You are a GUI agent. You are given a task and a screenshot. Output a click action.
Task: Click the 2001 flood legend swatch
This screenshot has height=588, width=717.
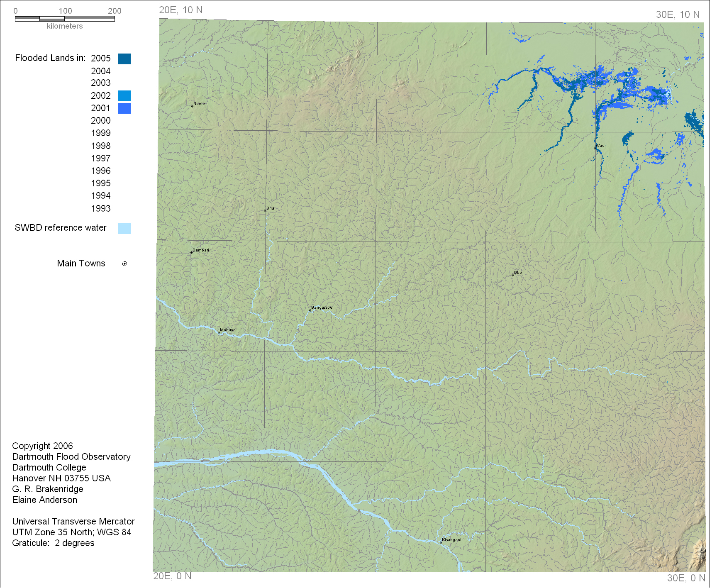coord(124,108)
